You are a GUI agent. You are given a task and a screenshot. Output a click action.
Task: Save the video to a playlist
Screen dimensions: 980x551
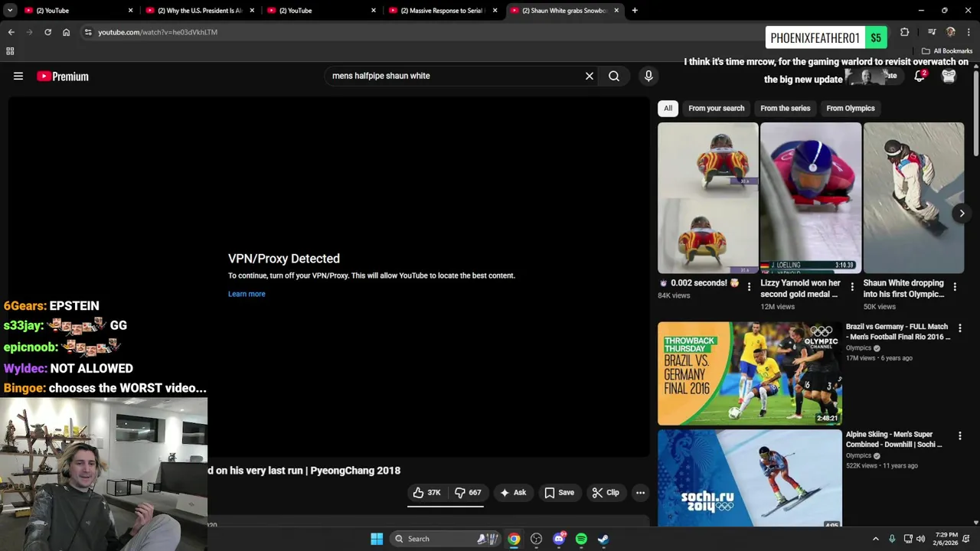[x=560, y=493]
